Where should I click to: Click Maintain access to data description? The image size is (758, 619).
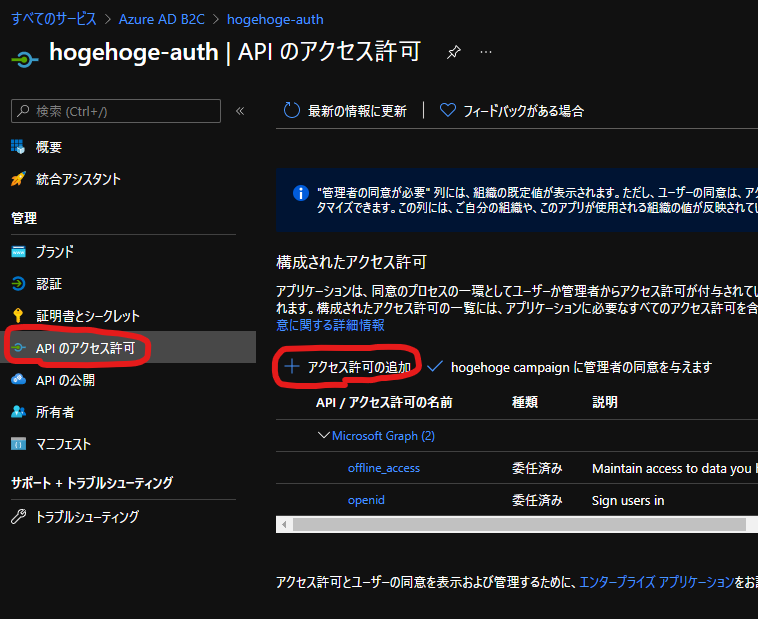tap(675, 468)
